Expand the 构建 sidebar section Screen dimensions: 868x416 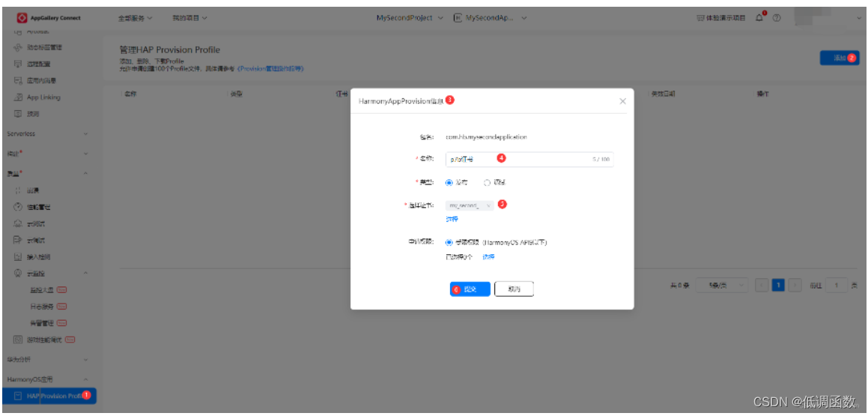(85, 153)
